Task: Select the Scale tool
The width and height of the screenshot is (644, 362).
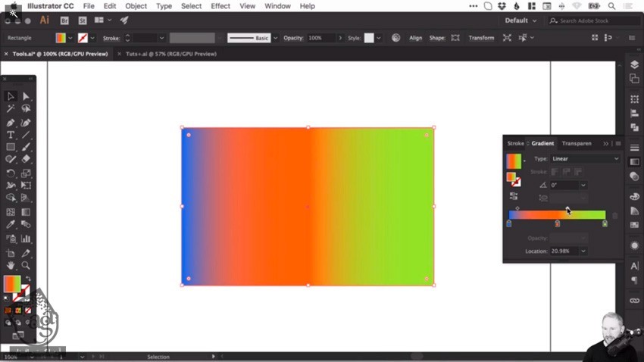Action: (x=26, y=173)
